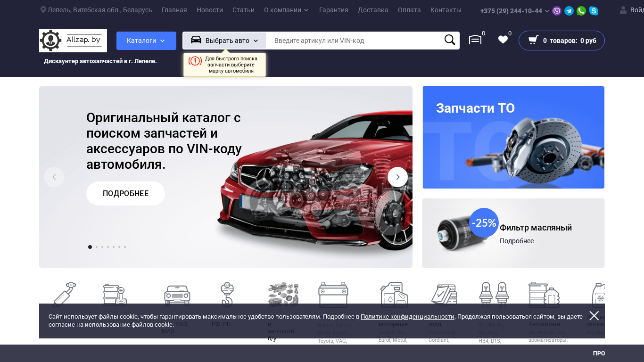Viewport: 644px width, 362px height.
Task: Select the first carousel dot
Action: [x=90, y=247]
